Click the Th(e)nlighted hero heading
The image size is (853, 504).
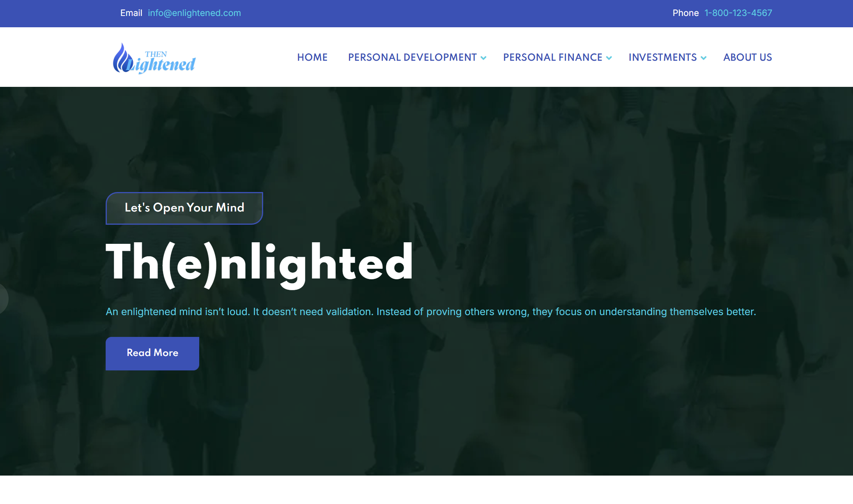(259, 262)
